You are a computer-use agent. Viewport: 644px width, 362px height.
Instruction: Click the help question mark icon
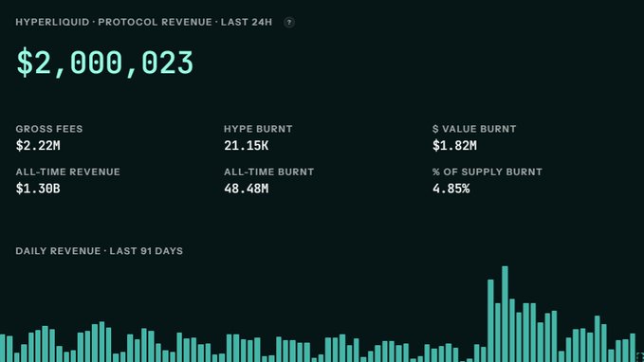click(289, 22)
